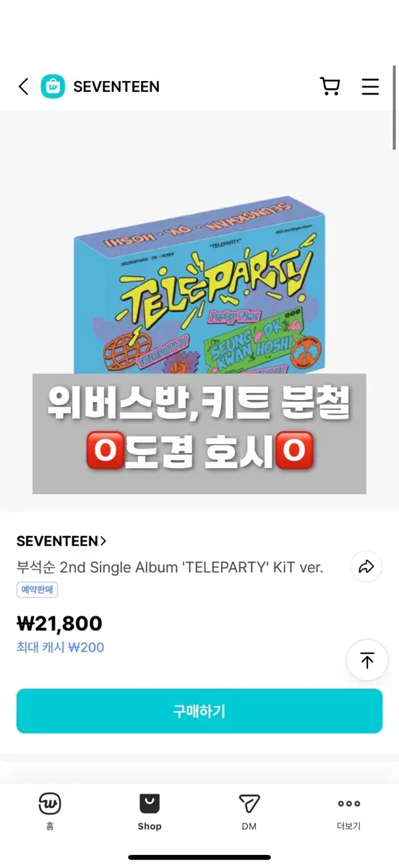Open the 더보기 more tab
Image resolution: width=399 pixels, height=868 pixels.
(x=349, y=812)
